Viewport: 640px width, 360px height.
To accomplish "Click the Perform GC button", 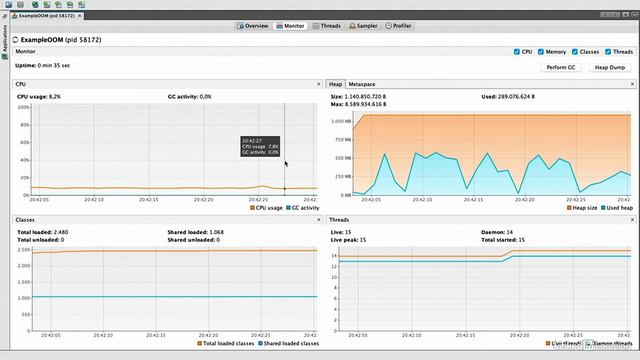I will (x=561, y=67).
